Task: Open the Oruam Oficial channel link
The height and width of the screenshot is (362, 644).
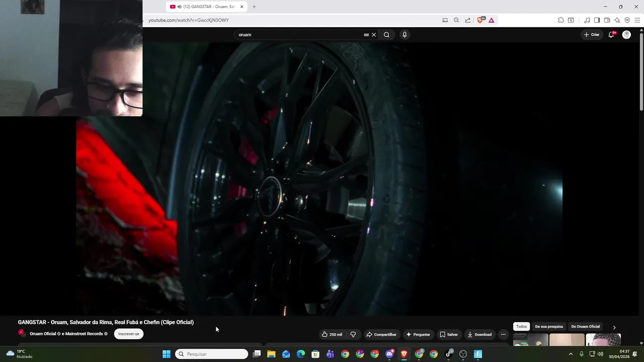Action: (x=43, y=334)
